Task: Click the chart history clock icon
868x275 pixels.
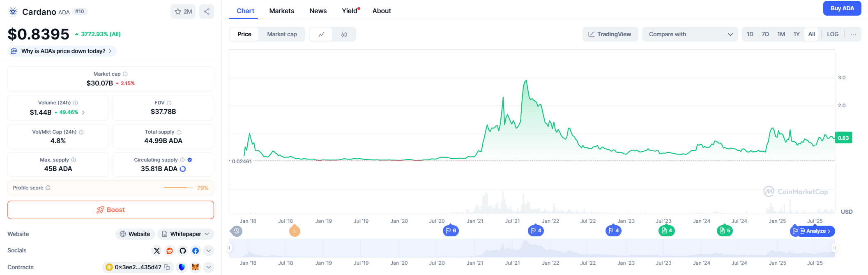Action: [x=236, y=231]
